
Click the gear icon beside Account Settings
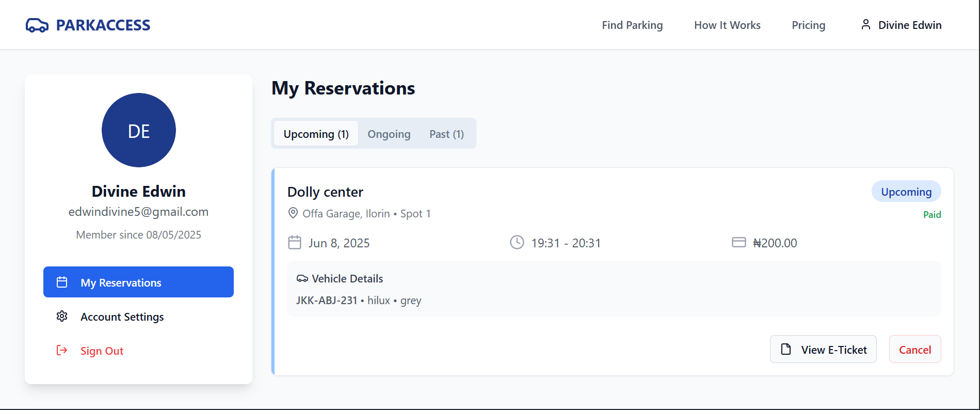[62, 316]
